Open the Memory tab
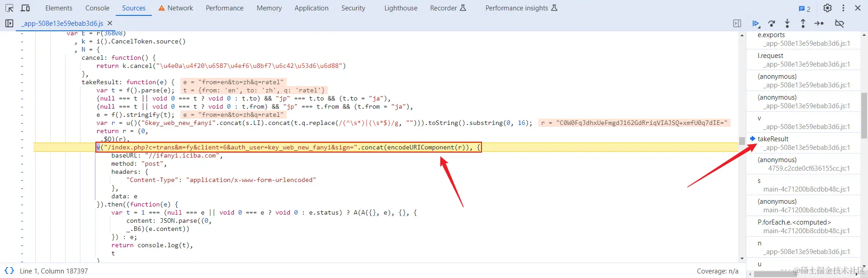 point(269,8)
